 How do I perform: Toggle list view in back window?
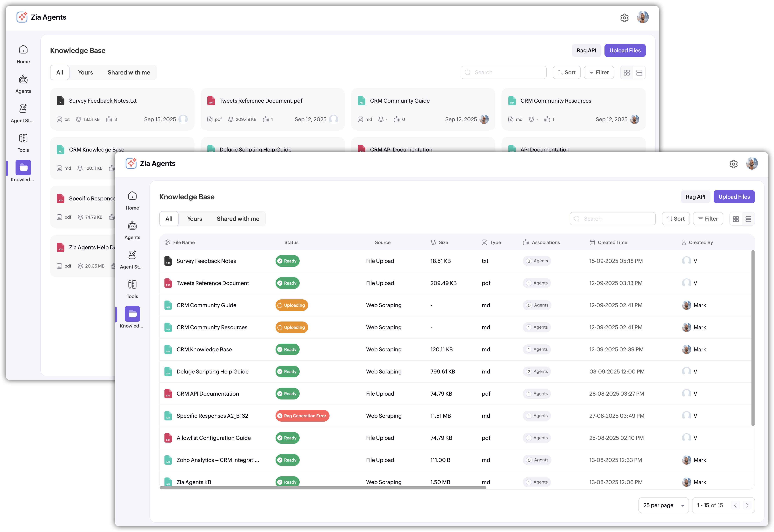[639, 73]
